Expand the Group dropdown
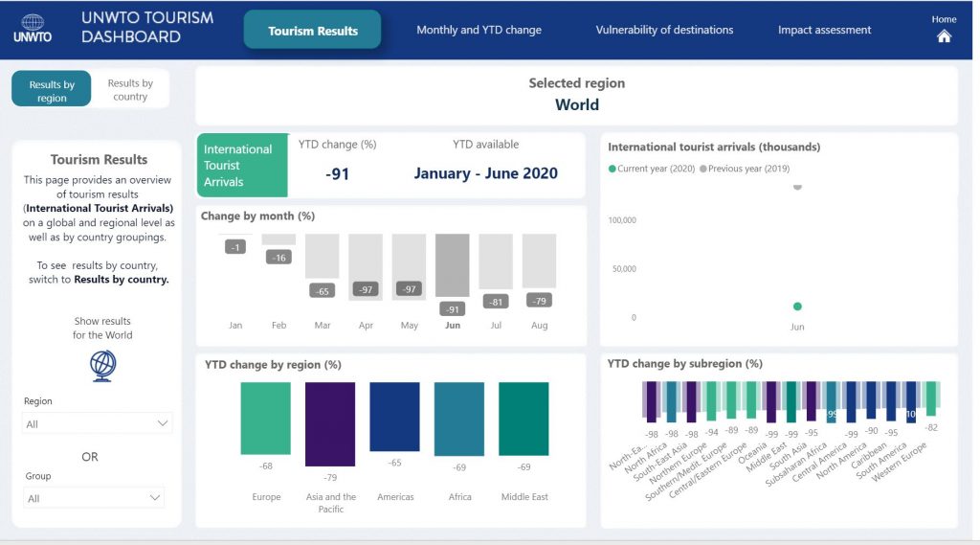980x545 pixels. coord(94,498)
